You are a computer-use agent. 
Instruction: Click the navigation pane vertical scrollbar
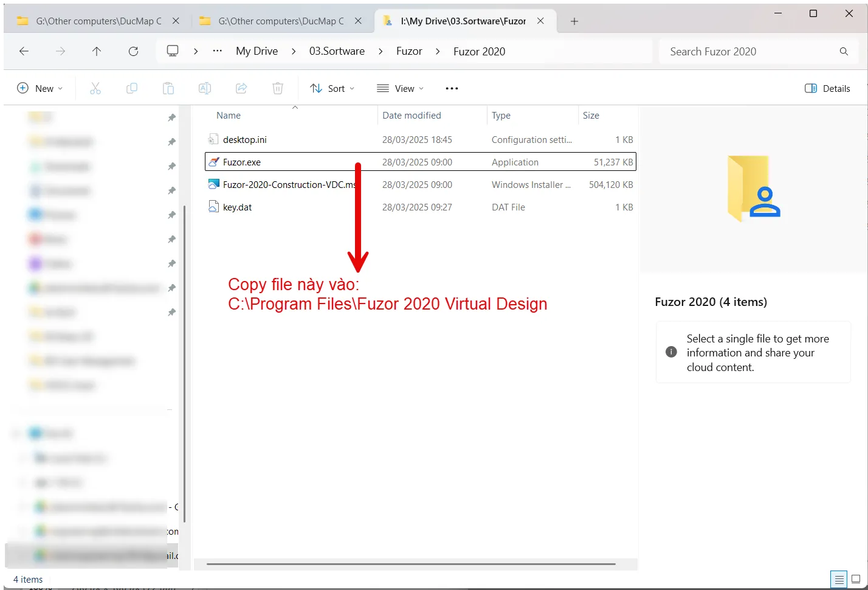pos(184,364)
